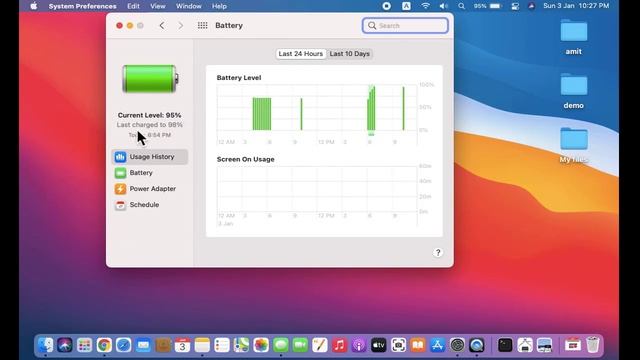Open Messages in the Dock
This screenshot has height=360, width=640.
pyautogui.click(x=280, y=345)
